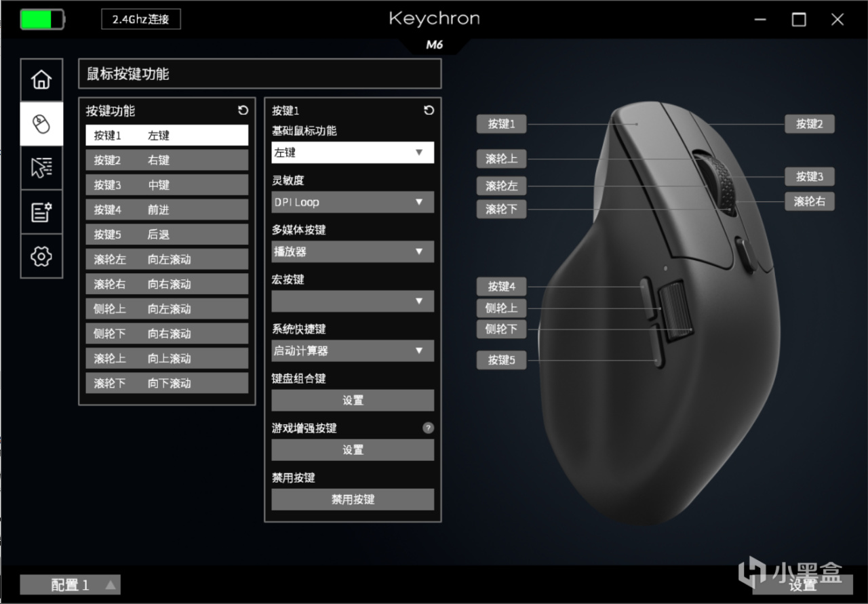Click the 滚轮上 label on the mouse diagram
The height and width of the screenshot is (604, 868).
502,159
